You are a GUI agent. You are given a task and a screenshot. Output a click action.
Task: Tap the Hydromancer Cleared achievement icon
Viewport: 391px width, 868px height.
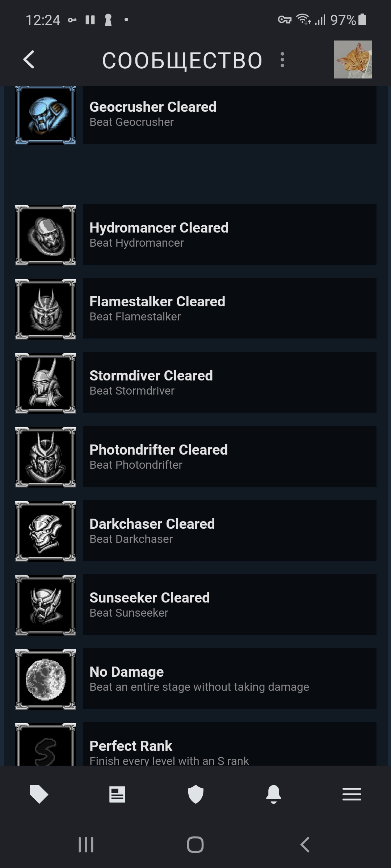click(x=46, y=235)
